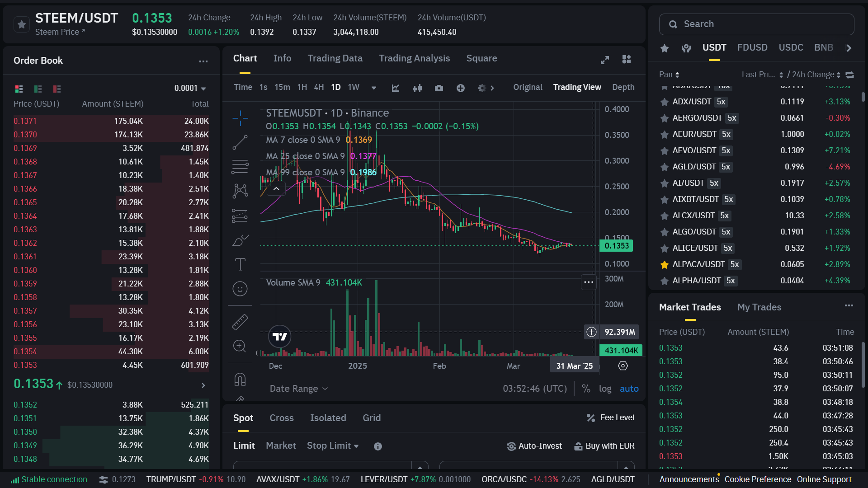
Task: Select the ruler measure tool
Action: (240, 322)
